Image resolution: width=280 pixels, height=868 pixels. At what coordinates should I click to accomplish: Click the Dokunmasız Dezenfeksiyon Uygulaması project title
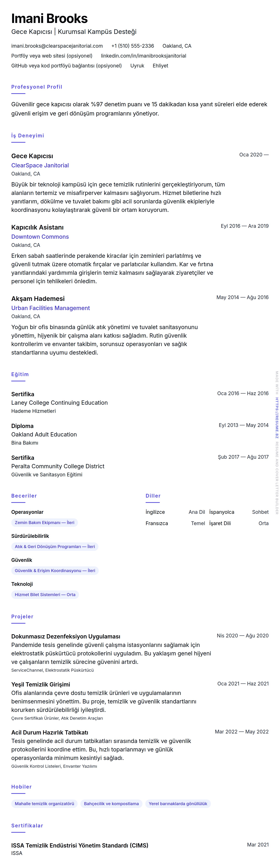(x=66, y=637)
